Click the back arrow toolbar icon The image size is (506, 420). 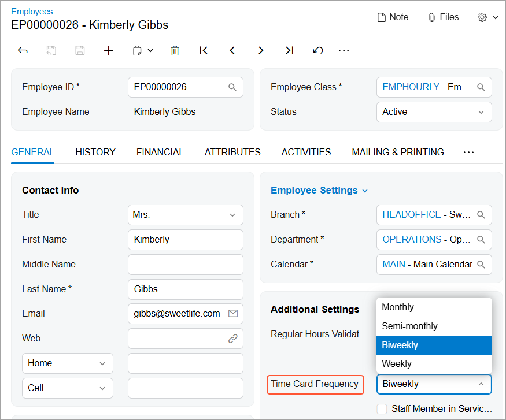pyautogui.click(x=23, y=50)
